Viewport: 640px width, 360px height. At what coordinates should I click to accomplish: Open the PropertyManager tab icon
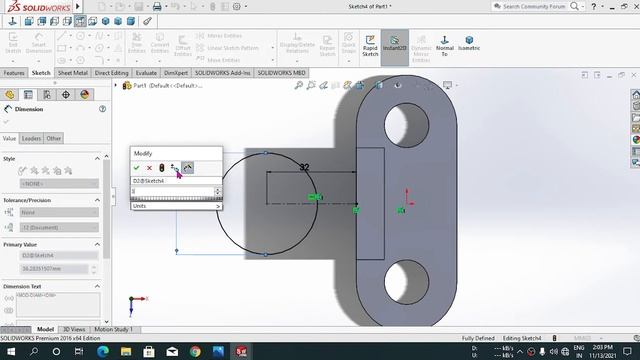pos(28,95)
